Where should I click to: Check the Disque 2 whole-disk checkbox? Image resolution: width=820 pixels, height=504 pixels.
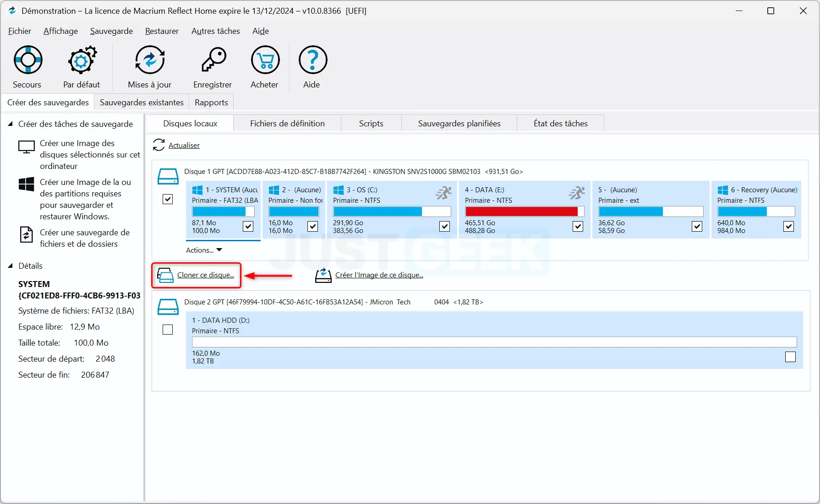point(168,330)
